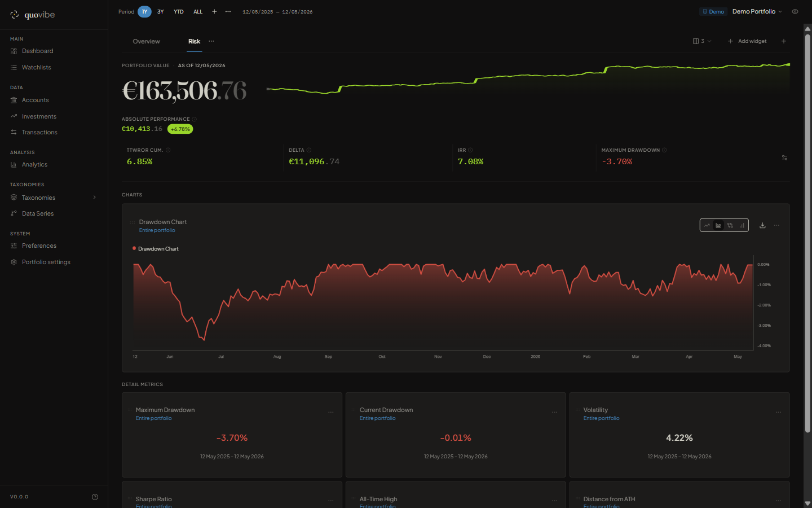Toggle privacy mode with the eye icon

coord(795,11)
